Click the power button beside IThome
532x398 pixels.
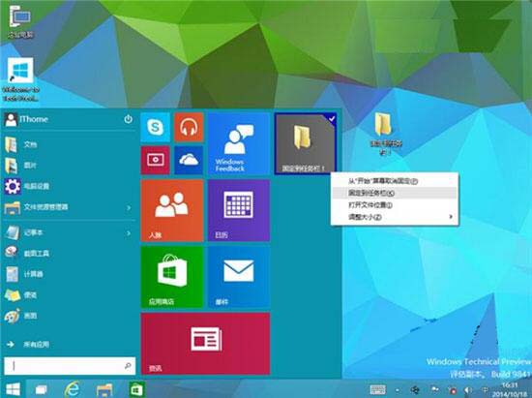point(128,119)
